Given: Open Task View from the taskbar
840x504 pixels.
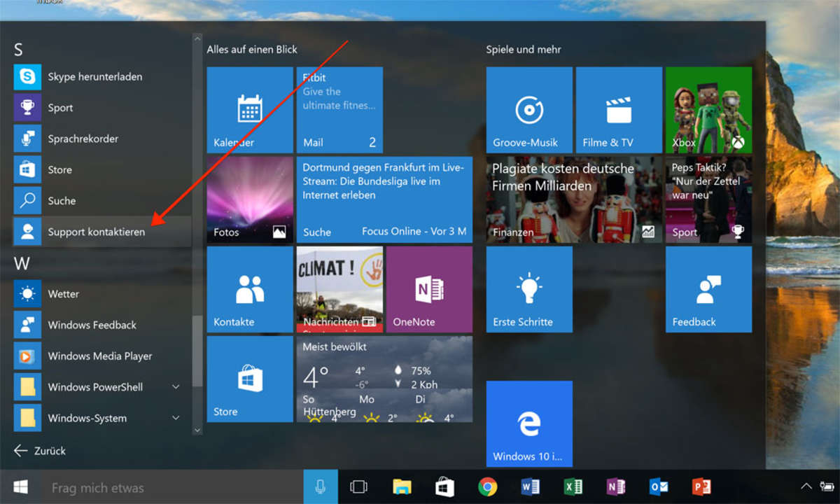Looking at the screenshot, I should pyautogui.click(x=358, y=486).
